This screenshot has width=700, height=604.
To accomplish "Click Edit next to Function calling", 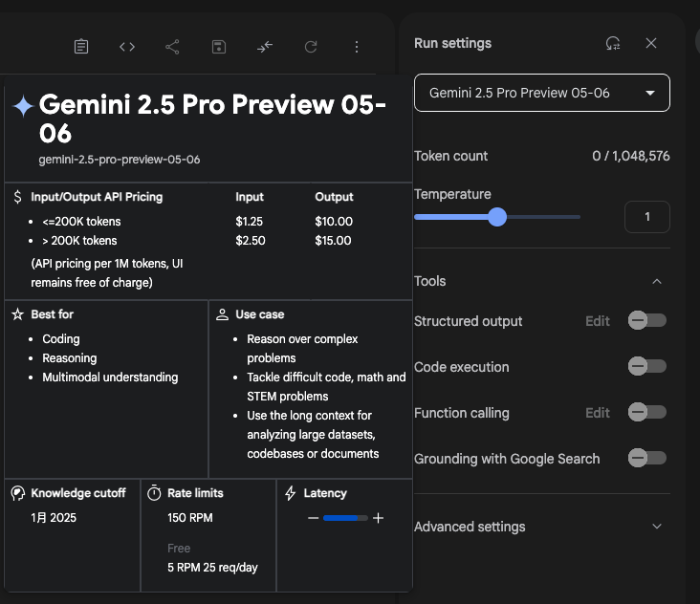I will 598,413.
